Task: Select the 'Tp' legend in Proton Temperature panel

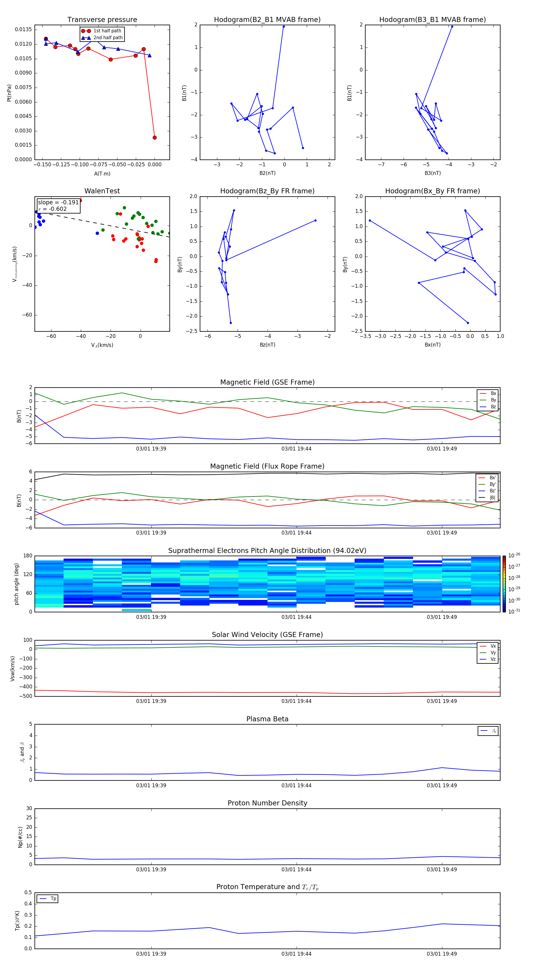Action: (48, 899)
